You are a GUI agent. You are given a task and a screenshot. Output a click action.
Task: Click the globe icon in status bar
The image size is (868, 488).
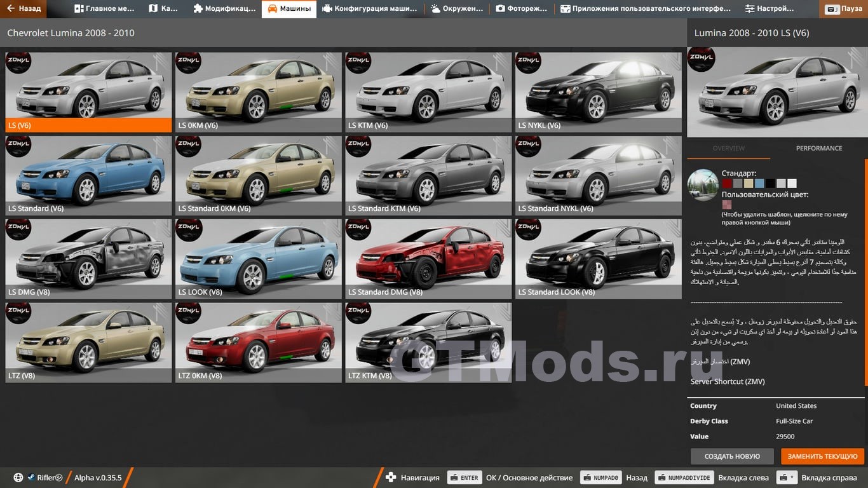click(x=18, y=478)
